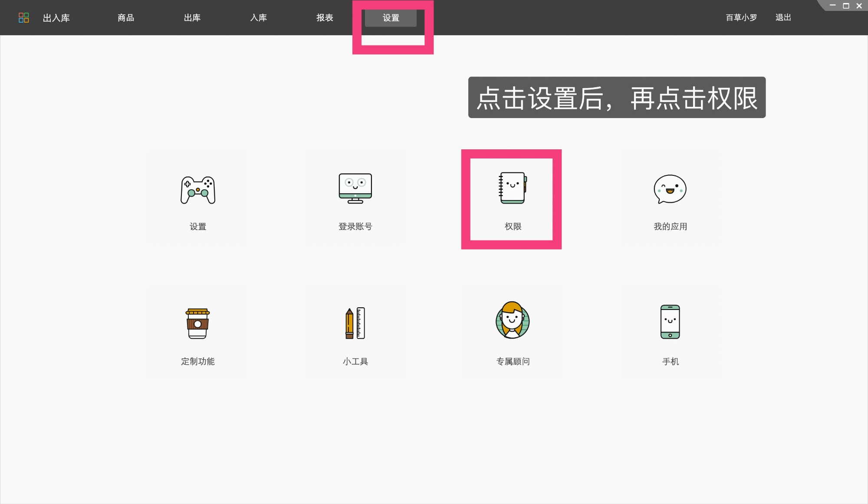Image resolution: width=868 pixels, height=504 pixels.
Task: Switch to the 商品 tab
Action: click(125, 18)
